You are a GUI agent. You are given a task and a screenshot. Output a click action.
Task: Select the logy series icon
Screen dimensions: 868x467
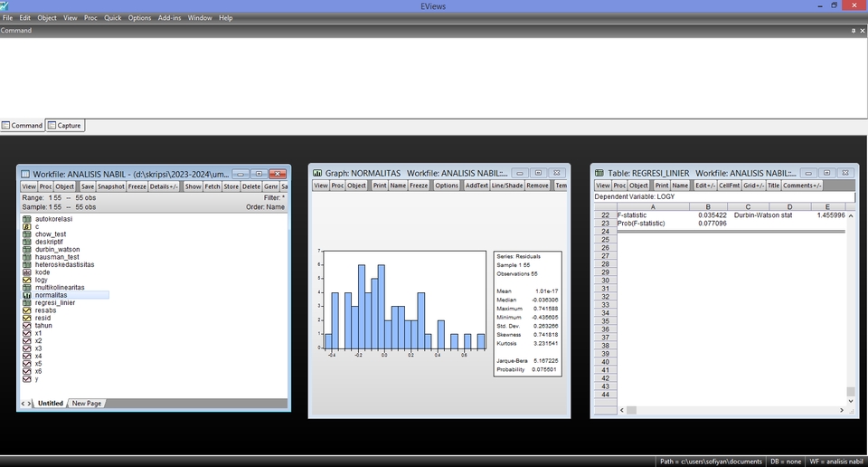click(x=26, y=280)
